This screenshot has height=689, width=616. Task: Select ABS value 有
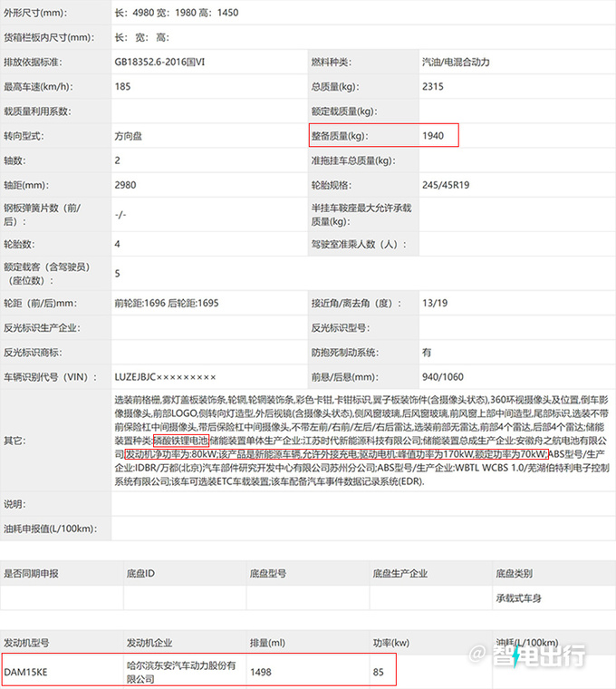(427, 353)
